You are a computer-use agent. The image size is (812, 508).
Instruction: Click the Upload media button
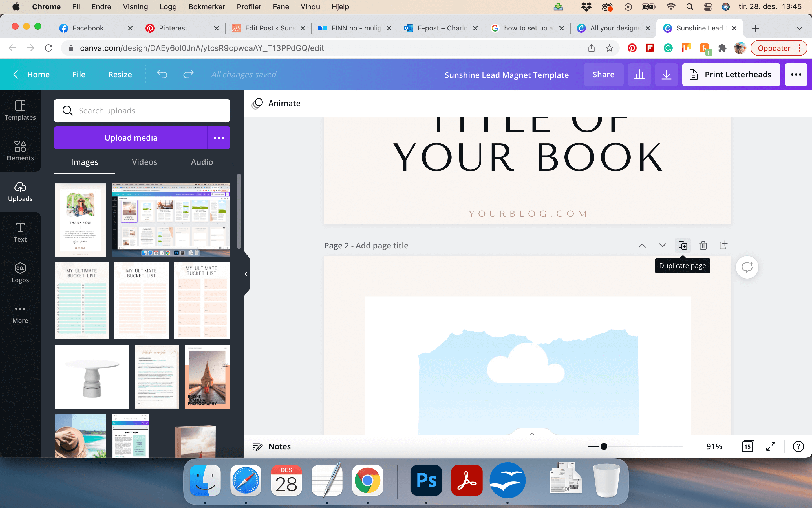(x=131, y=138)
